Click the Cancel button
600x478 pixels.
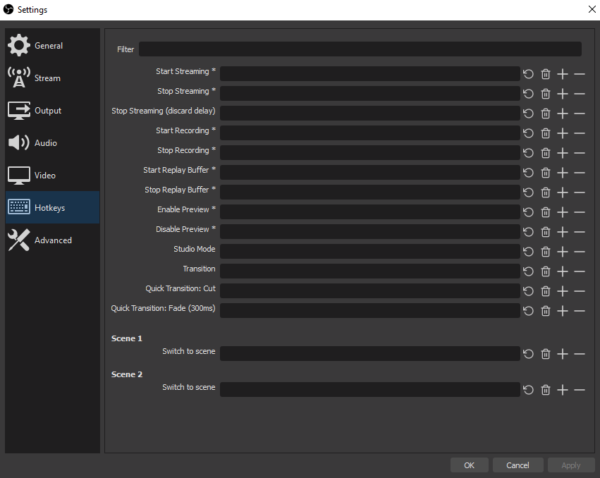click(518, 465)
